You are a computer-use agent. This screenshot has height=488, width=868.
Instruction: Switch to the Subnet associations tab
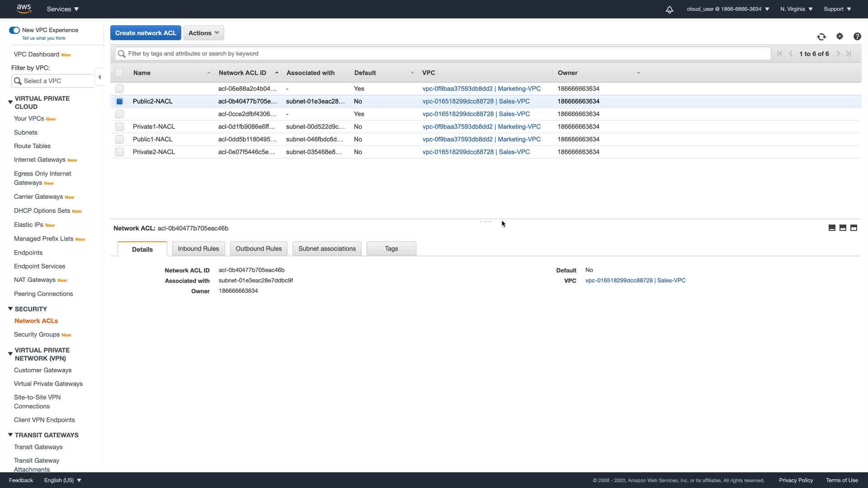[327, 249]
